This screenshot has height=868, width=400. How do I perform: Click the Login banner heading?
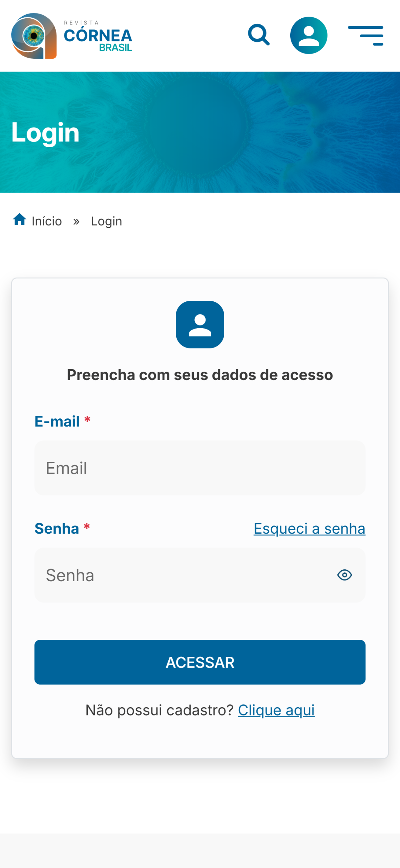(45, 132)
